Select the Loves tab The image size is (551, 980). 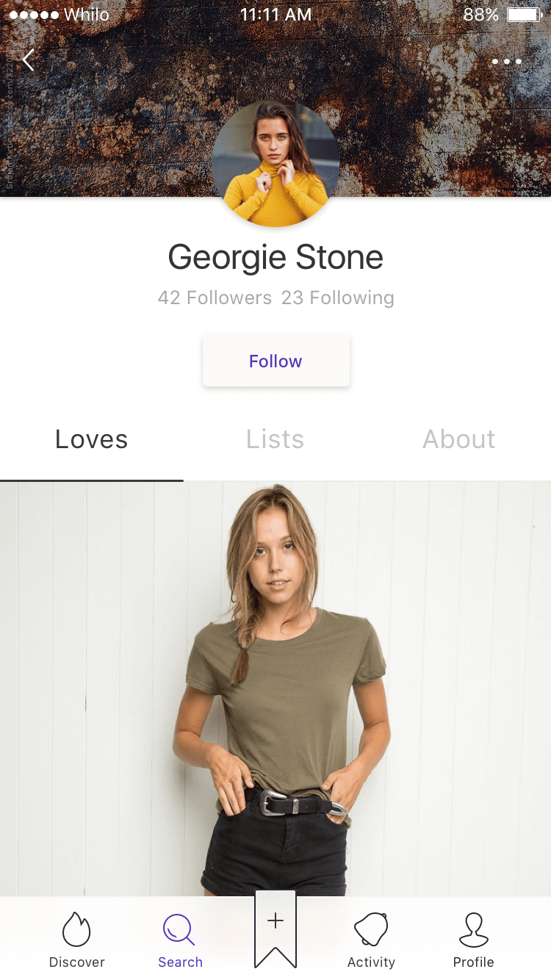coord(91,439)
